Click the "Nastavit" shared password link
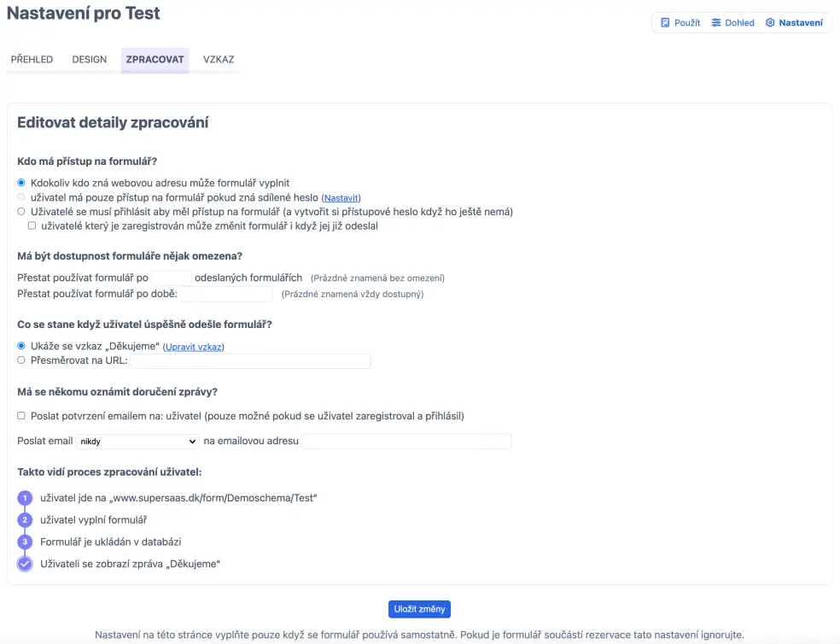Viewport: 840px width, 644px height. pos(341,198)
